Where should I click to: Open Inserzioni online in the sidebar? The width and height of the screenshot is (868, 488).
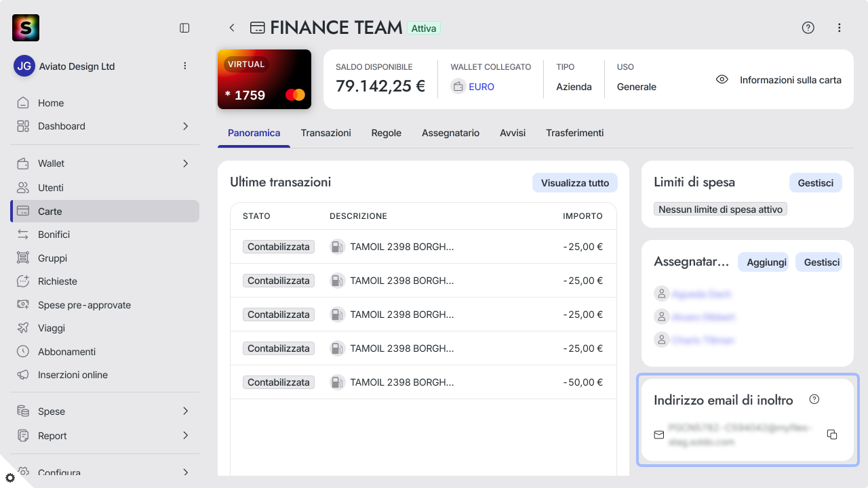click(105, 375)
